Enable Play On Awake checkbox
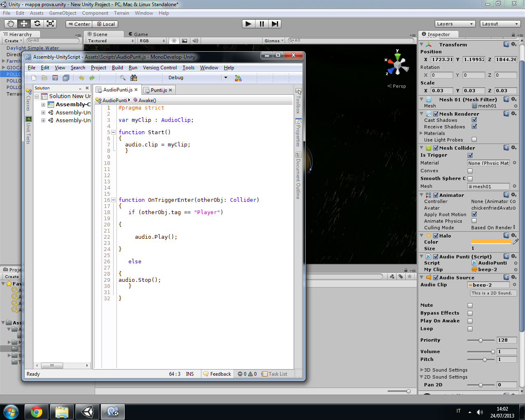The width and height of the screenshot is (525, 420). 470,321
